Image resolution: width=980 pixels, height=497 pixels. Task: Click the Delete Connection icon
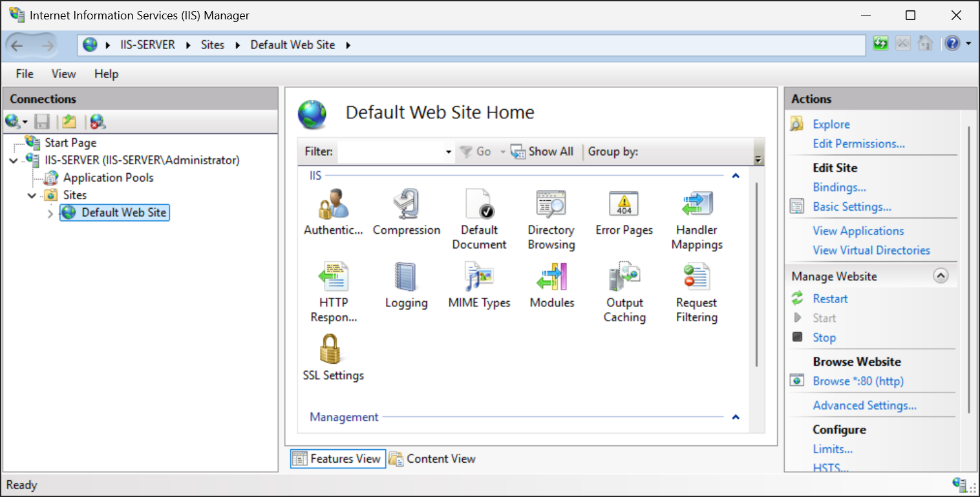[98, 122]
